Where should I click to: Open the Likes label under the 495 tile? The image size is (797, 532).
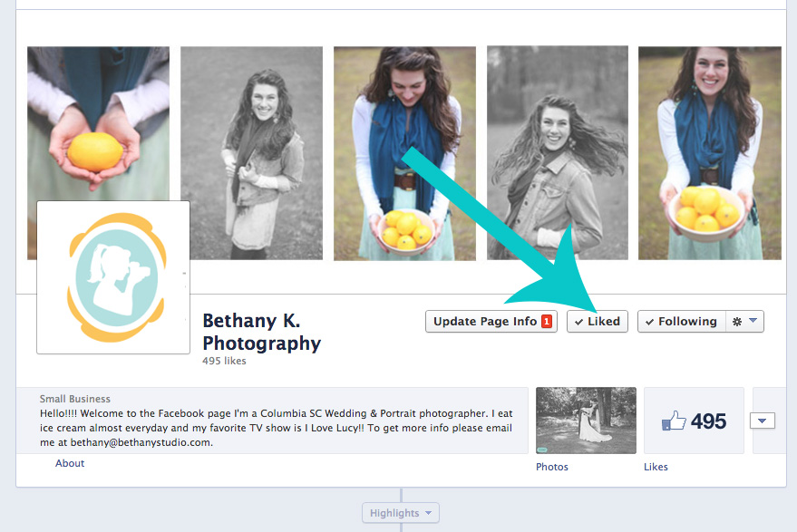pyautogui.click(x=656, y=467)
